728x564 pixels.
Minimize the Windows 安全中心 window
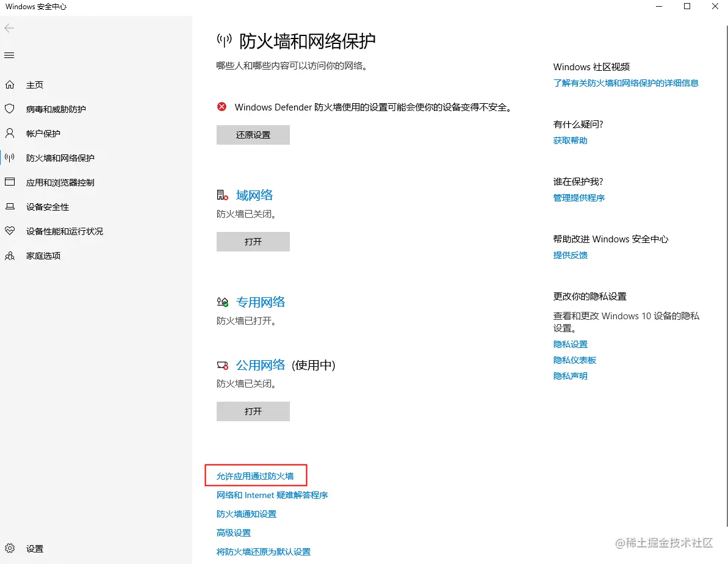pos(659,7)
